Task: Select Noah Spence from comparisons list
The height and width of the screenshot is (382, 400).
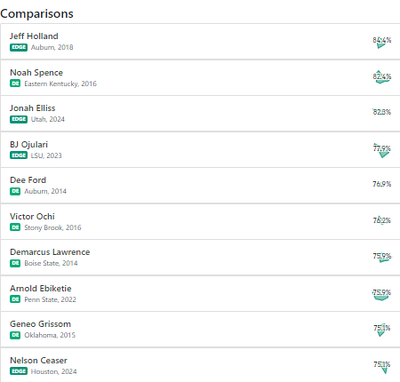Action: (200, 78)
